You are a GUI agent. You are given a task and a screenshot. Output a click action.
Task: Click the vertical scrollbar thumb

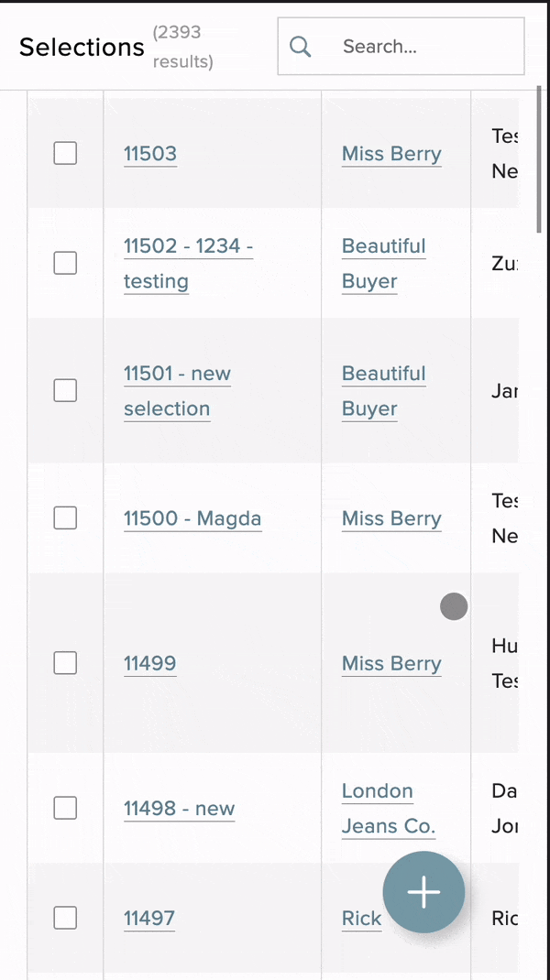coord(539,160)
